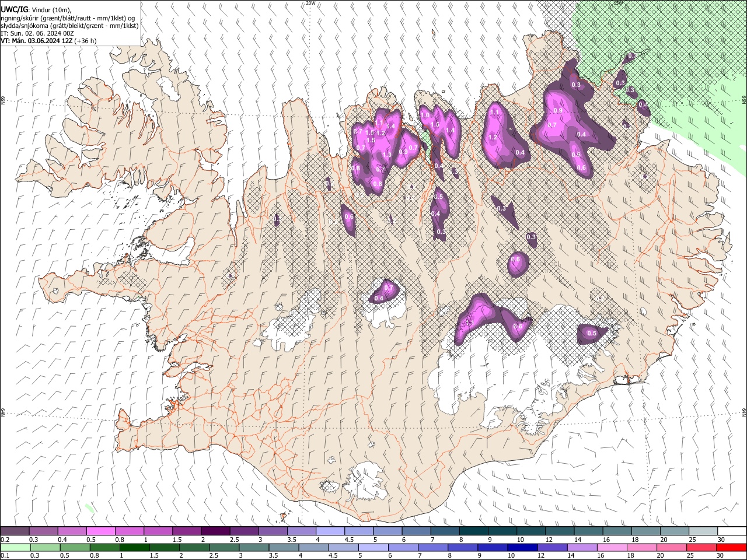Pick the 3.5 grey-blue rain scale swatch

pyautogui.click(x=283, y=547)
